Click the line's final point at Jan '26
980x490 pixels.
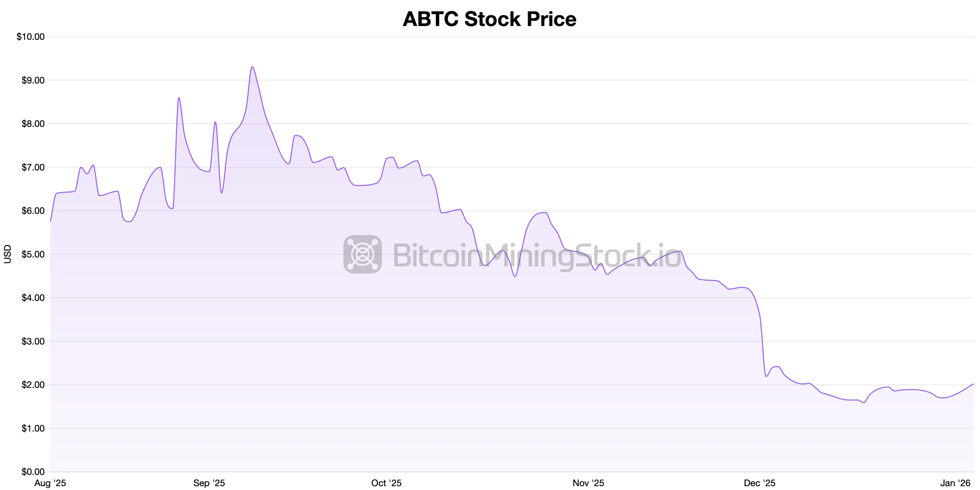click(x=973, y=384)
